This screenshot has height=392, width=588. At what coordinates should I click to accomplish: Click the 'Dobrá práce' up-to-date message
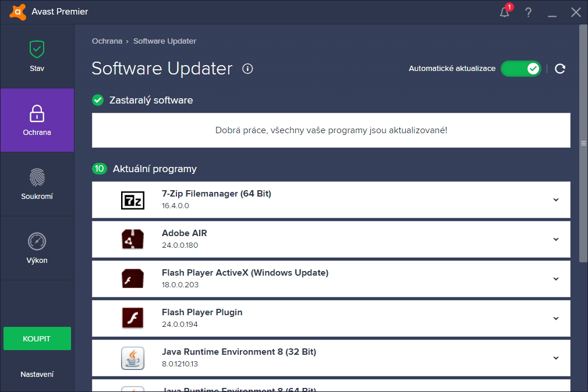(x=331, y=130)
